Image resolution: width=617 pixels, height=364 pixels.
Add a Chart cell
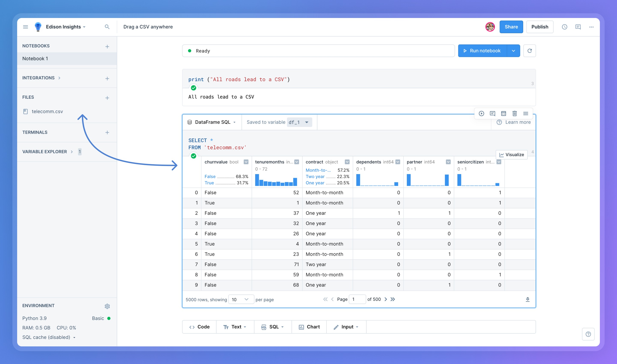pos(309,327)
